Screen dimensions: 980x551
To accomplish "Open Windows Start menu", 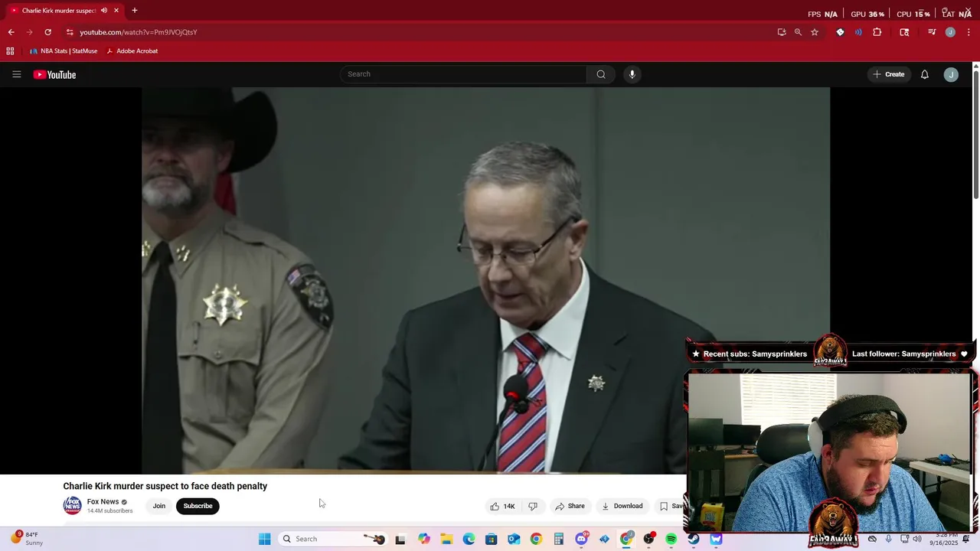I will click(264, 539).
